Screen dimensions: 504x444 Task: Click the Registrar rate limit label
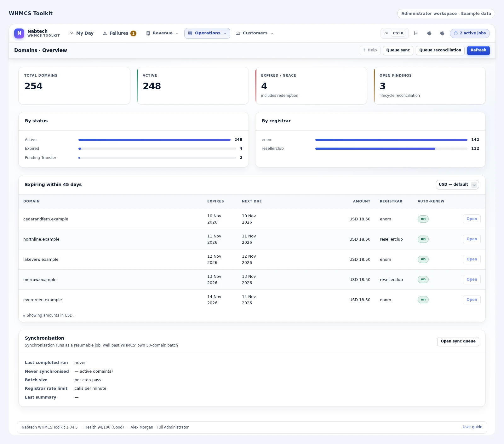[x=46, y=389]
